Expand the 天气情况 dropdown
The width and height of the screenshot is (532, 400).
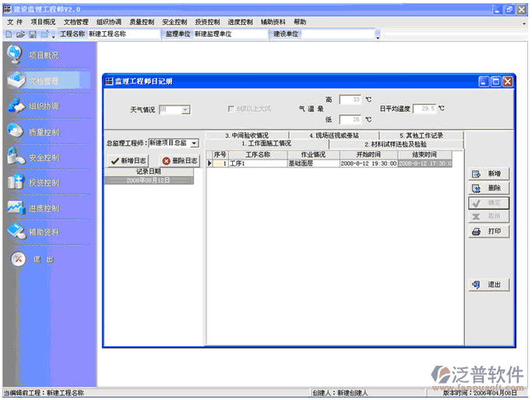coord(185,111)
